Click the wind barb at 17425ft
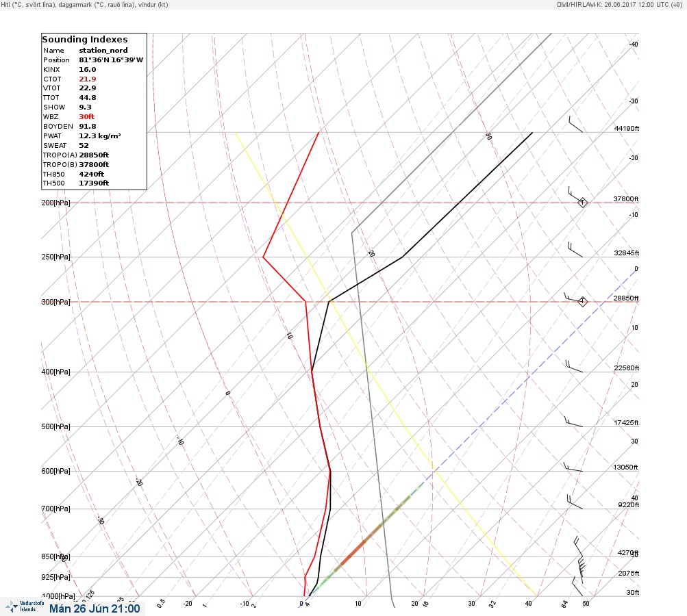 pyautogui.click(x=573, y=422)
